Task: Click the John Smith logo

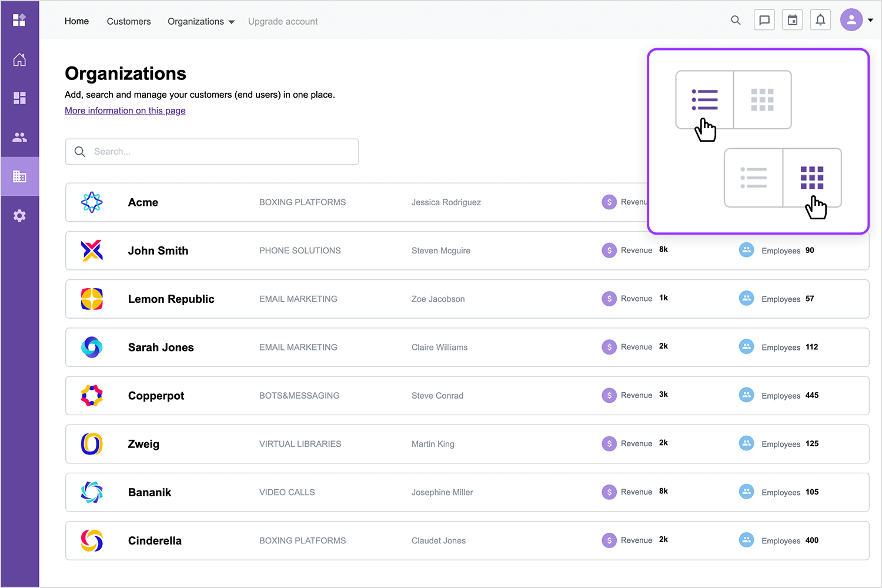Action: pos(92,250)
